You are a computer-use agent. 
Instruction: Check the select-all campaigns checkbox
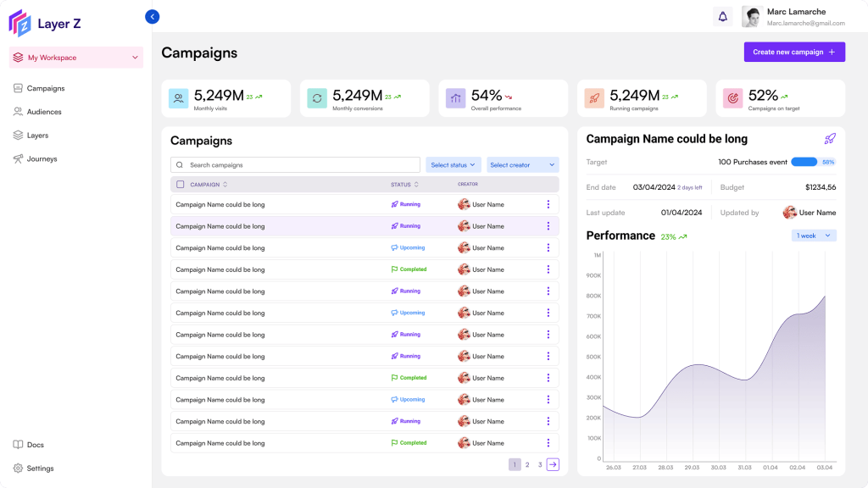180,184
